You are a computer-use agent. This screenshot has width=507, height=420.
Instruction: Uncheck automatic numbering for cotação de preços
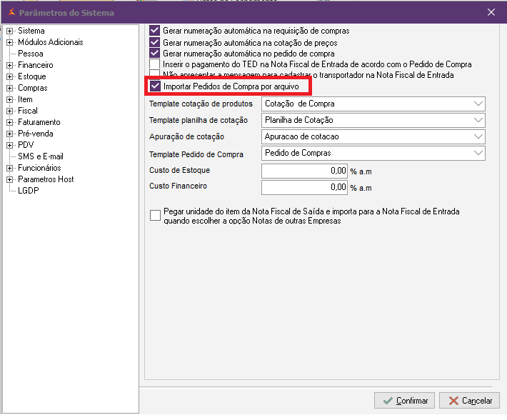click(x=154, y=42)
